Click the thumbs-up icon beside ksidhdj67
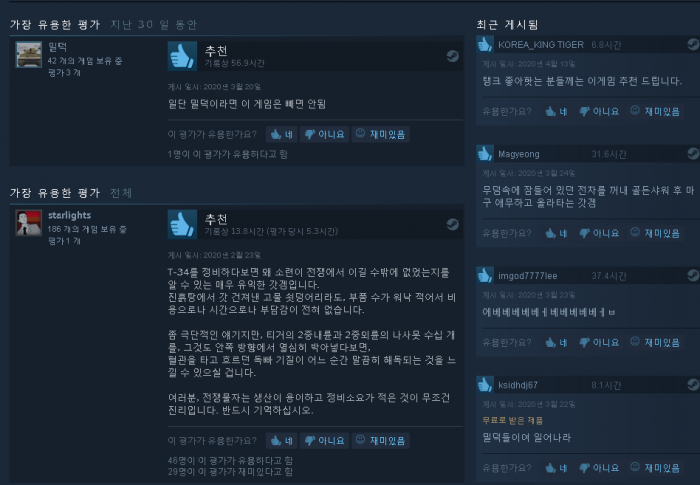 pos(485,385)
